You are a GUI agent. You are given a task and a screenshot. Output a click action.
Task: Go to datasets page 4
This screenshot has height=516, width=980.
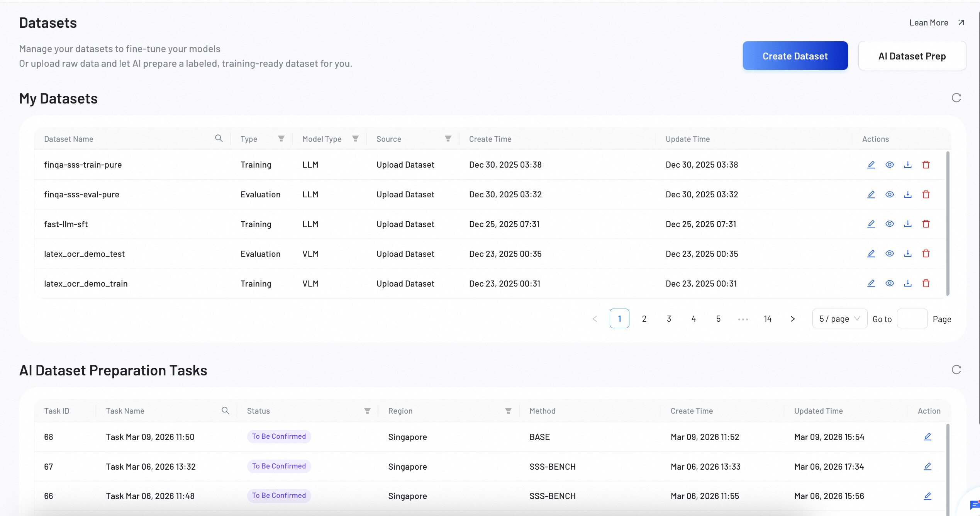[x=693, y=319]
